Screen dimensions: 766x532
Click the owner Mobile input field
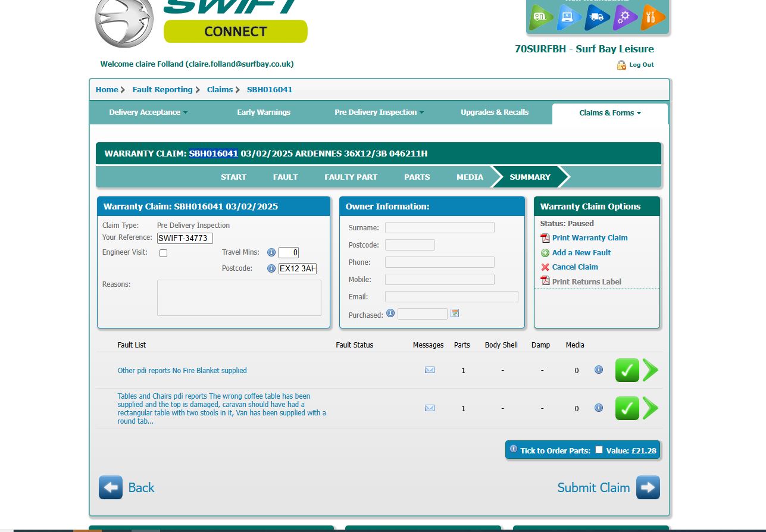tap(440, 280)
